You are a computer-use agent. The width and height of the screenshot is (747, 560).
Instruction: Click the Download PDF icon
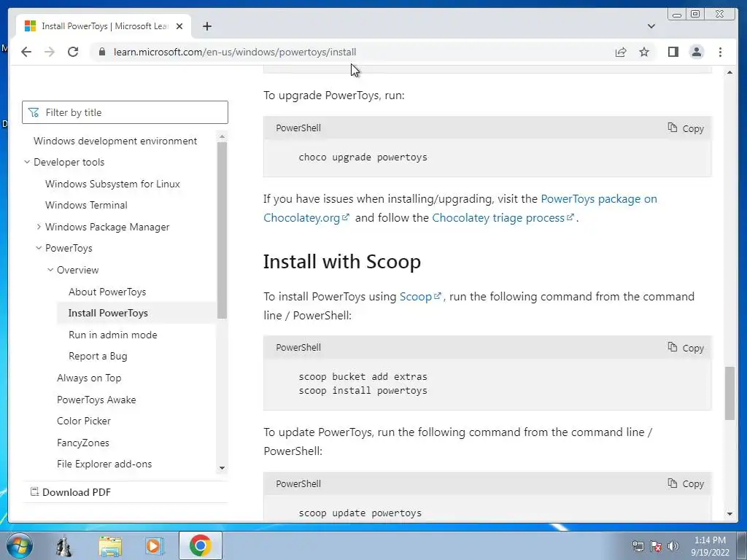34,491
